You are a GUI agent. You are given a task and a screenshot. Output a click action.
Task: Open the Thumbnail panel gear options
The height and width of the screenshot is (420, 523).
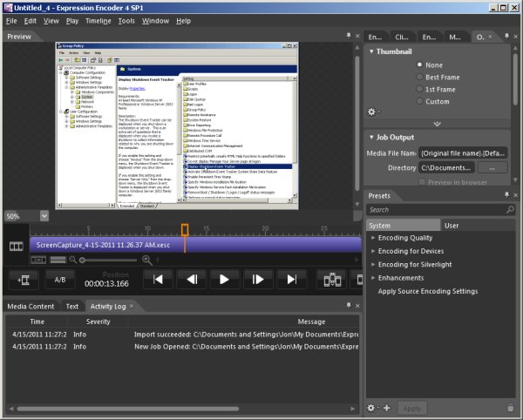[373, 112]
